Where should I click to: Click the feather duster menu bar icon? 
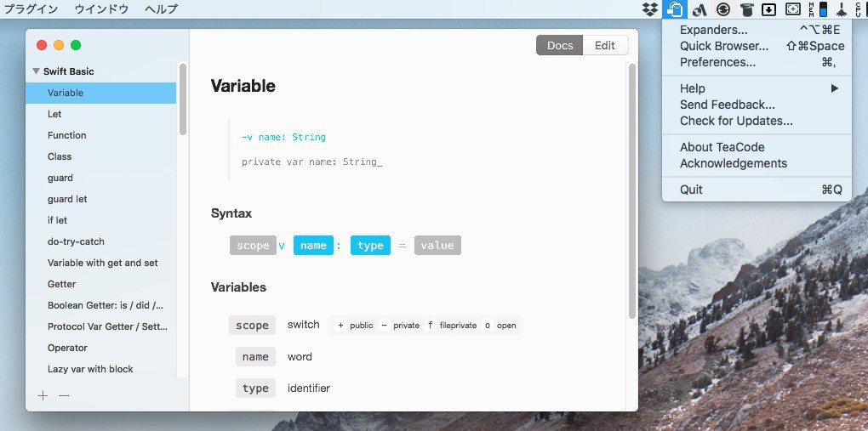842,9
